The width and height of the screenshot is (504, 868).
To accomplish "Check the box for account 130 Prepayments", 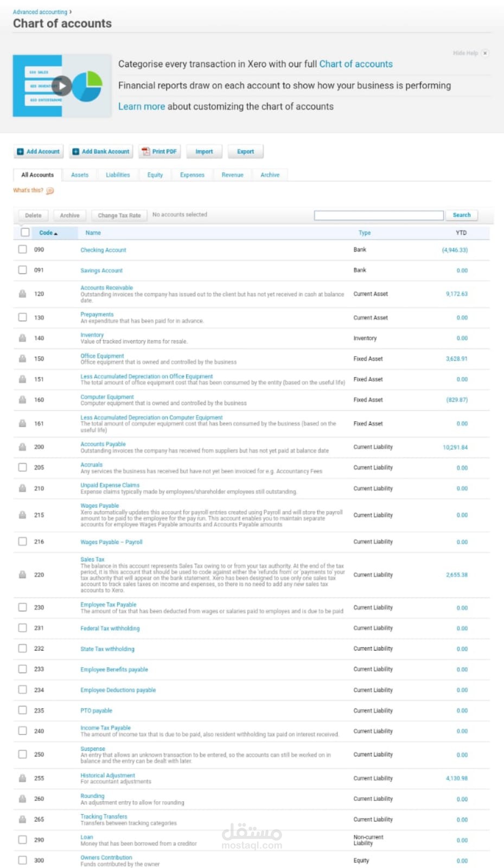I will coord(23,317).
